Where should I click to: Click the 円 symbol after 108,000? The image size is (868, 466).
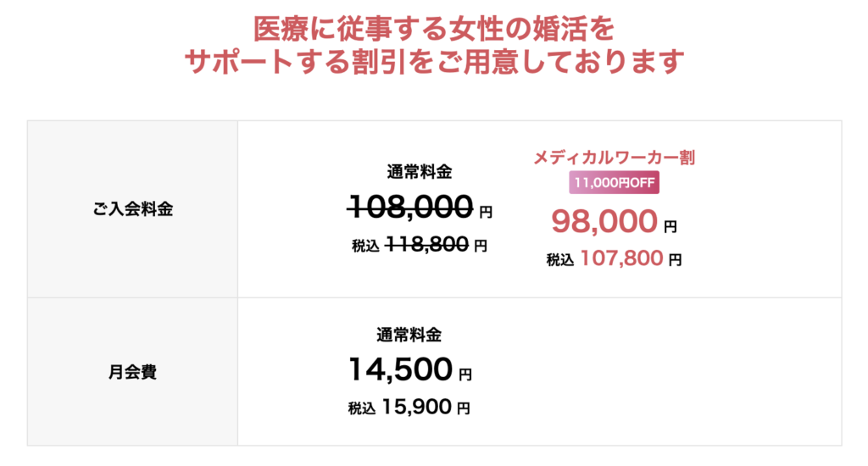[485, 211]
